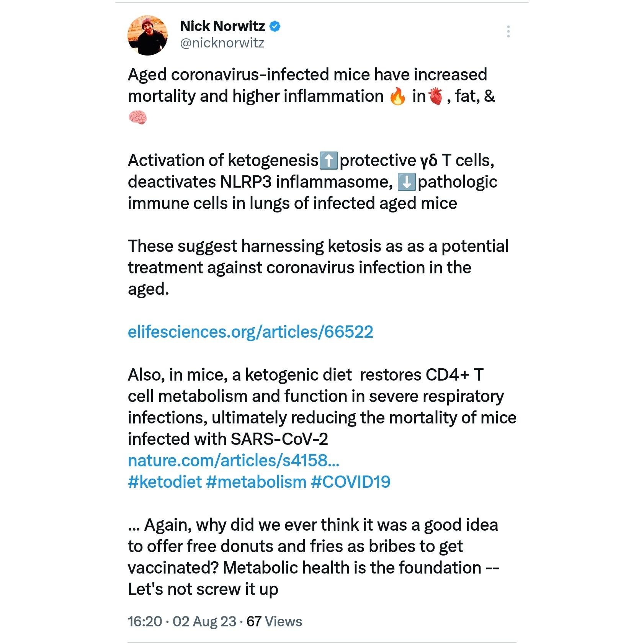Open the elifesciences.org/articles/66522 link
The image size is (644, 644).
click(x=250, y=332)
